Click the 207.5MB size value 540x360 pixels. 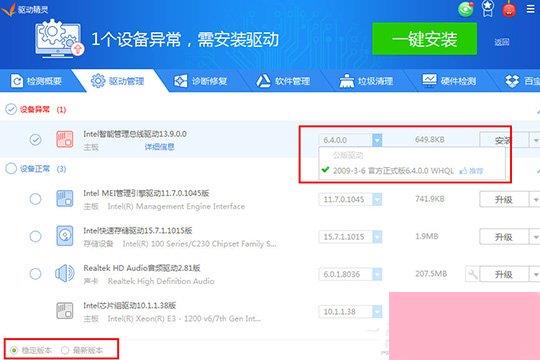pyautogui.click(x=431, y=274)
